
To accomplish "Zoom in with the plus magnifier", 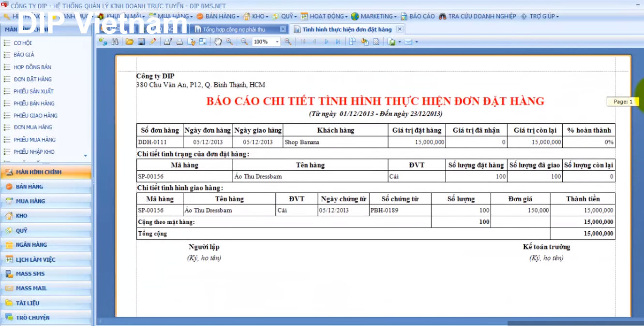I will [288, 42].
